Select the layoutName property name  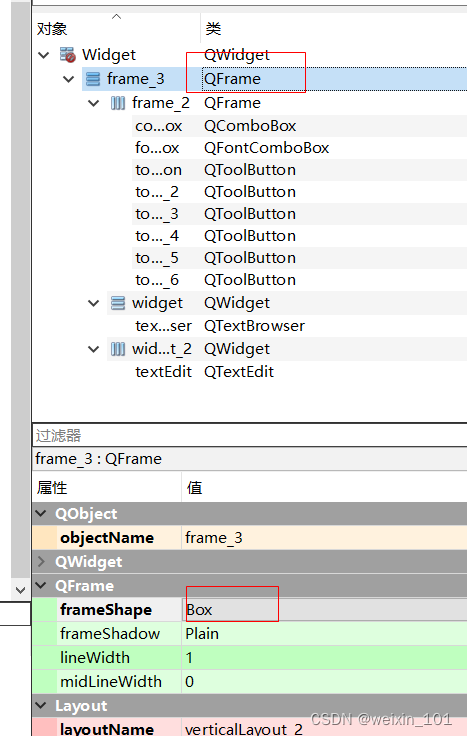pyautogui.click(x=107, y=728)
